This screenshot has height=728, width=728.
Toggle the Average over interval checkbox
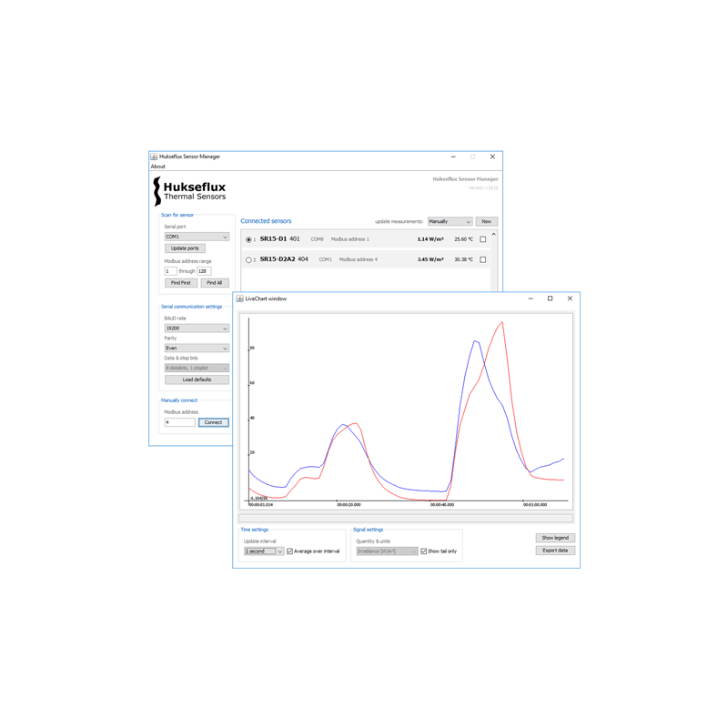(290, 551)
